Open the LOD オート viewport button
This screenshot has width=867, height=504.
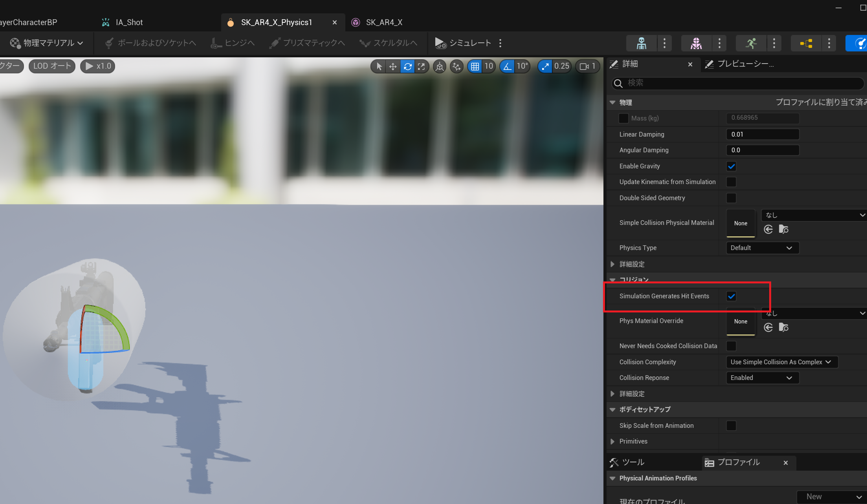(52, 66)
